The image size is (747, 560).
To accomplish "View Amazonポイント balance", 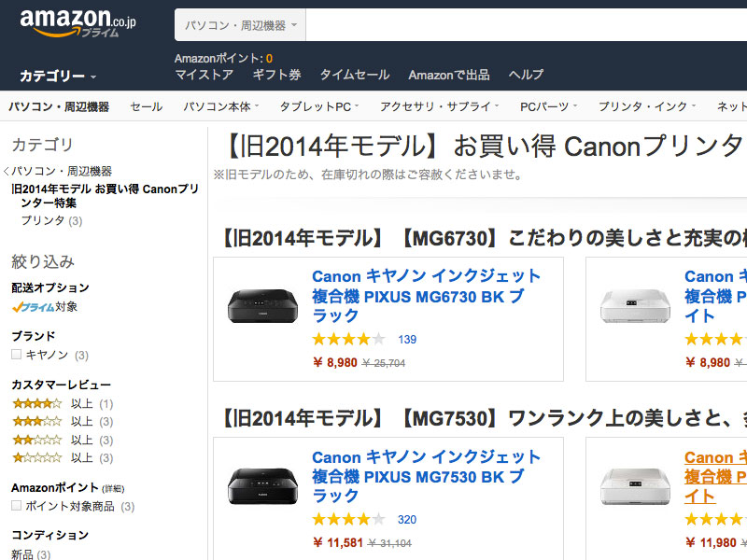I will (223, 59).
